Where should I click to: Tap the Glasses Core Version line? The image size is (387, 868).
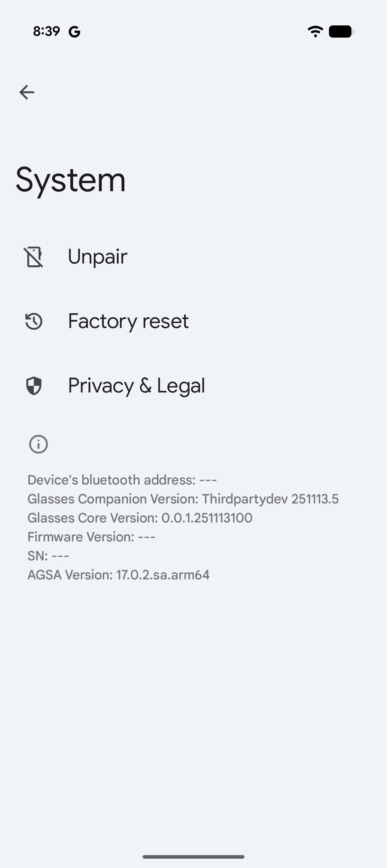(x=140, y=518)
